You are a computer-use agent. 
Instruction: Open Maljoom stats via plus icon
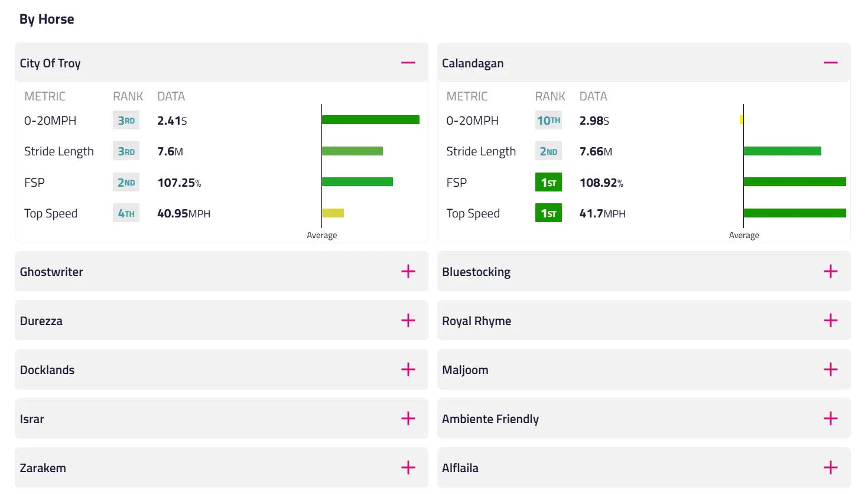830,369
